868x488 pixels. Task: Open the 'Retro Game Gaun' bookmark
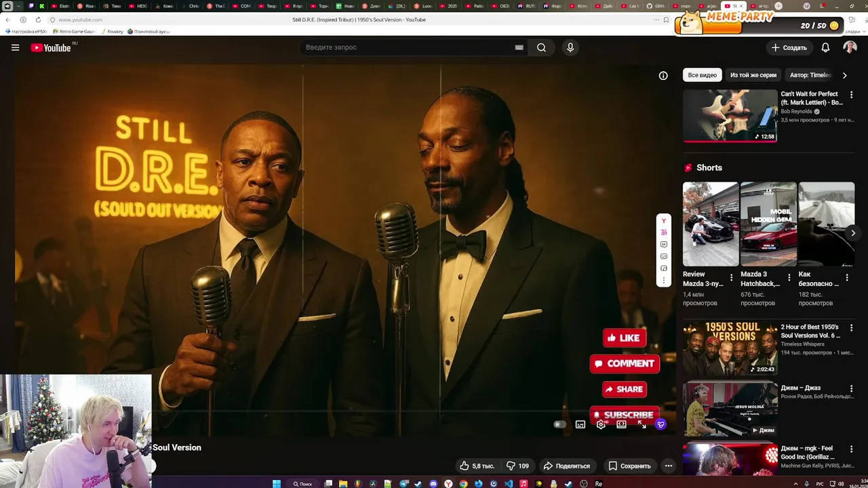tap(74, 31)
